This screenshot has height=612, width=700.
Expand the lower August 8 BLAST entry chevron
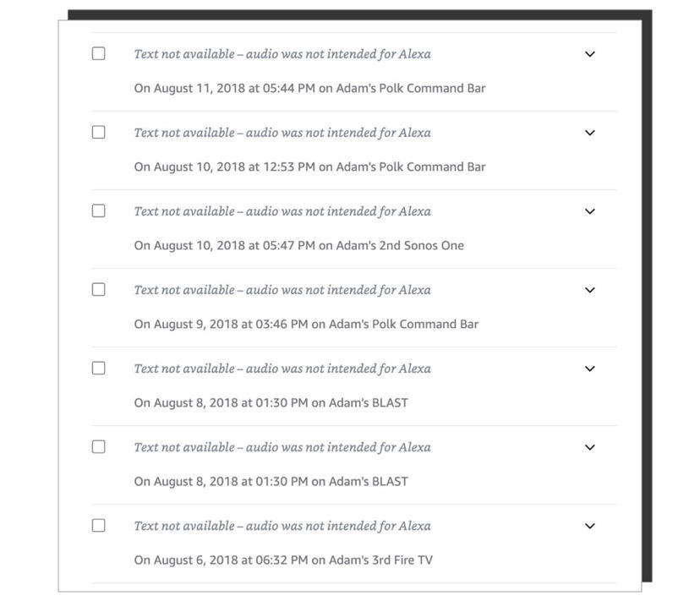coord(590,447)
